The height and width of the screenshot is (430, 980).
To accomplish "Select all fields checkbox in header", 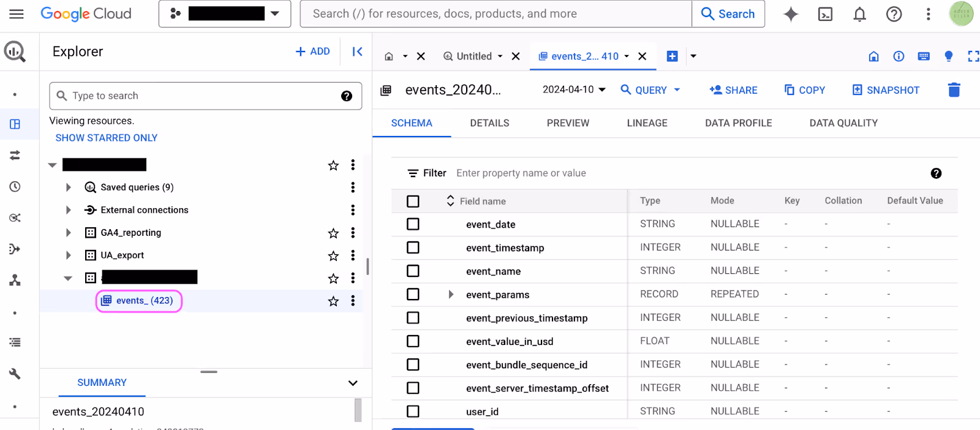I will click(x=413, y=202).
